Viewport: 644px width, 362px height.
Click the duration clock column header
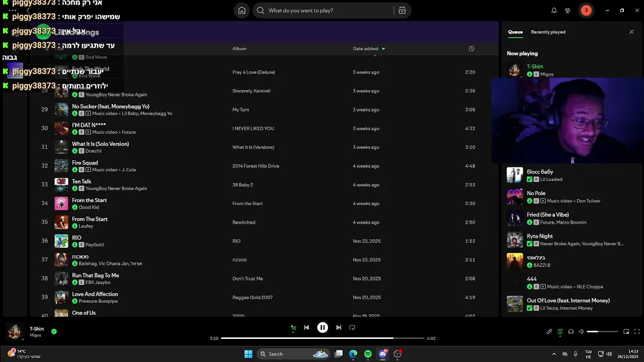click(x=471, y=49)
